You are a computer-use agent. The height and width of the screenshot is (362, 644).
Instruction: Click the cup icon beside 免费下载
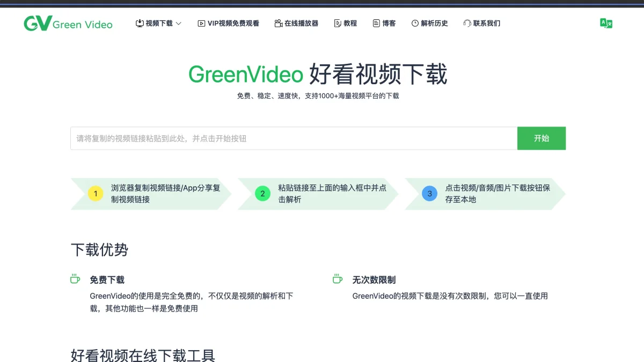pos(75,279)
